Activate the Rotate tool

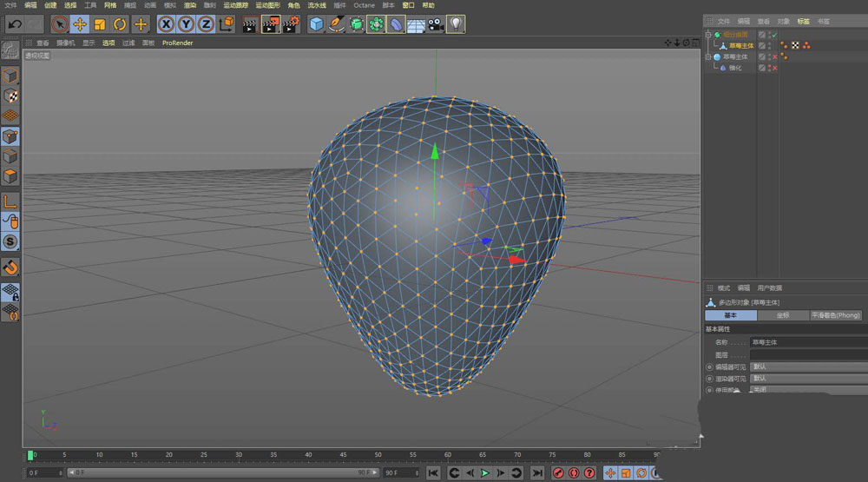120,24
